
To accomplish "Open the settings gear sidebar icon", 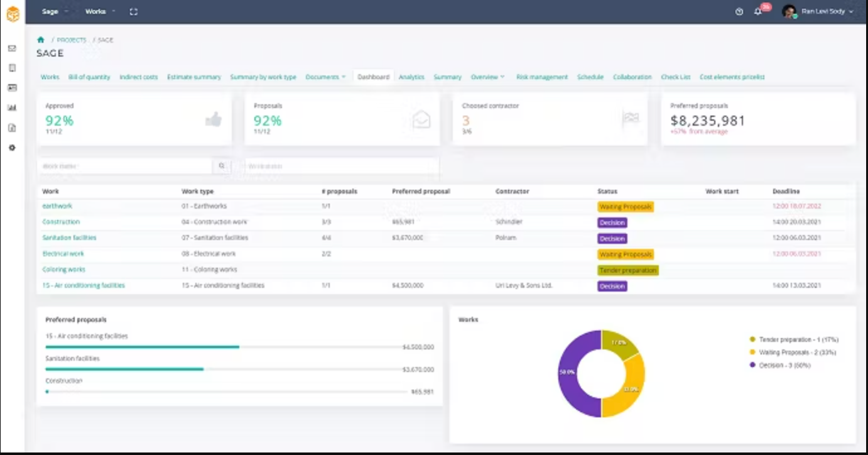I will (12, 148).
